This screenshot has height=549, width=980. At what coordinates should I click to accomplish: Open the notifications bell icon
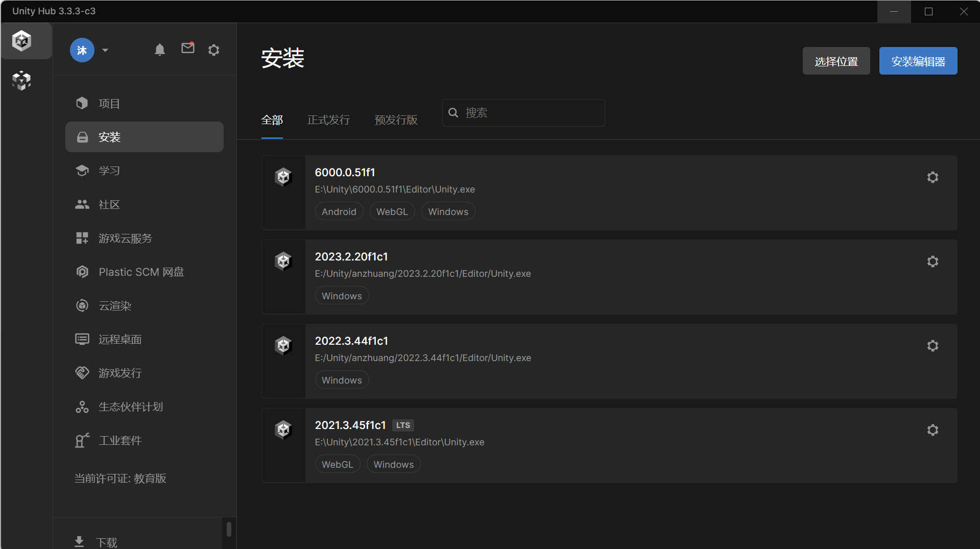coord(160,50)
